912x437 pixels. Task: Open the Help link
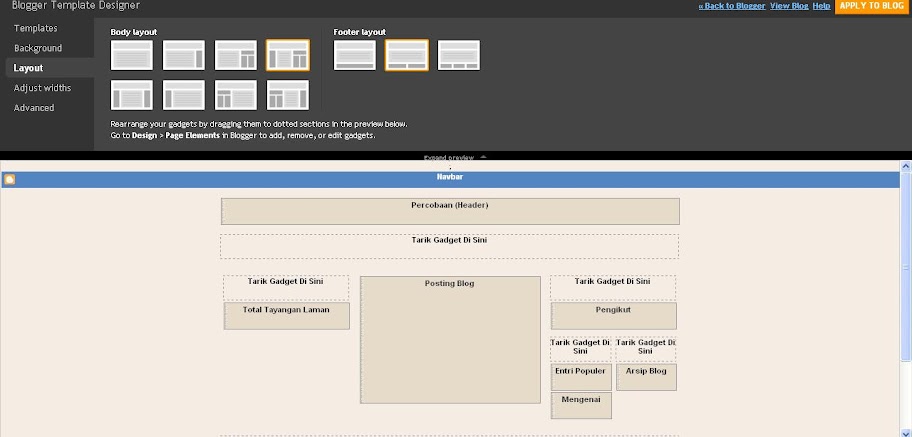tap(821, 6)
